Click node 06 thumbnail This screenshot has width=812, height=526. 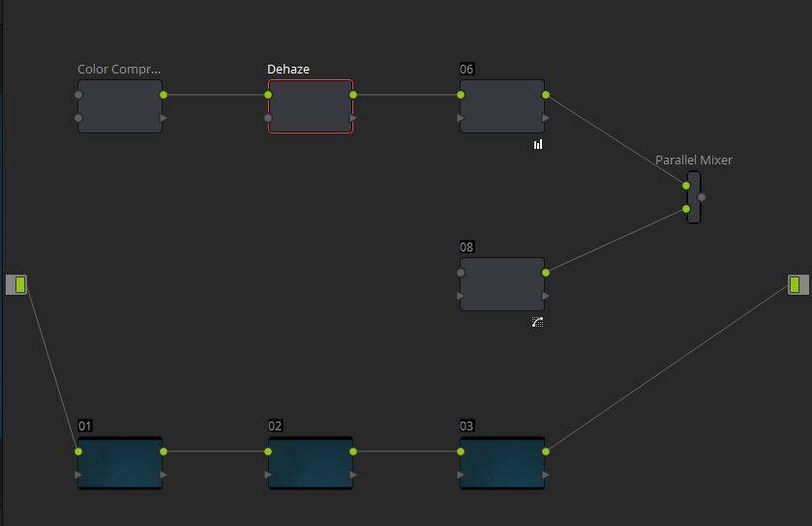point(502,106)
